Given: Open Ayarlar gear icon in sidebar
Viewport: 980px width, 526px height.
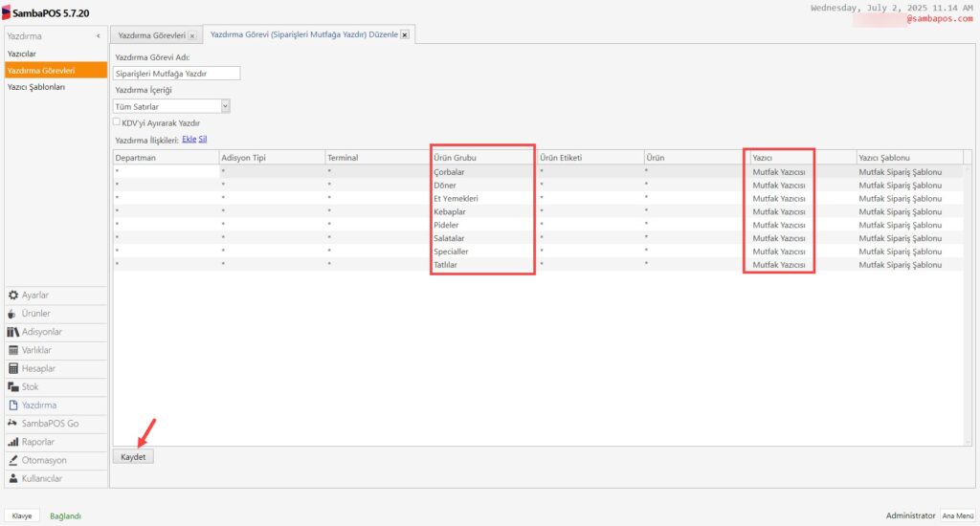Looking at the screenshot, I should [x=13, y=295].
